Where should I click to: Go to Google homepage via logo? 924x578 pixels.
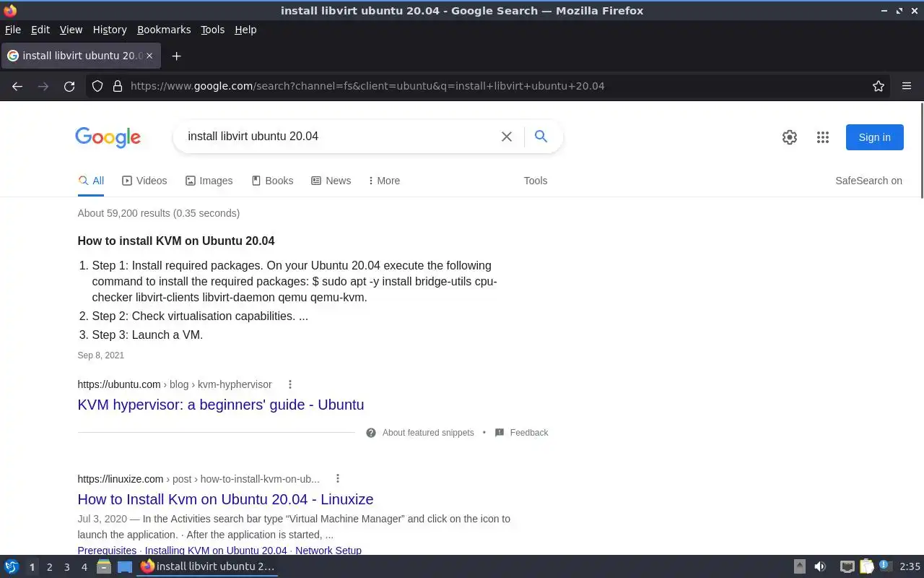pos(108,137)
